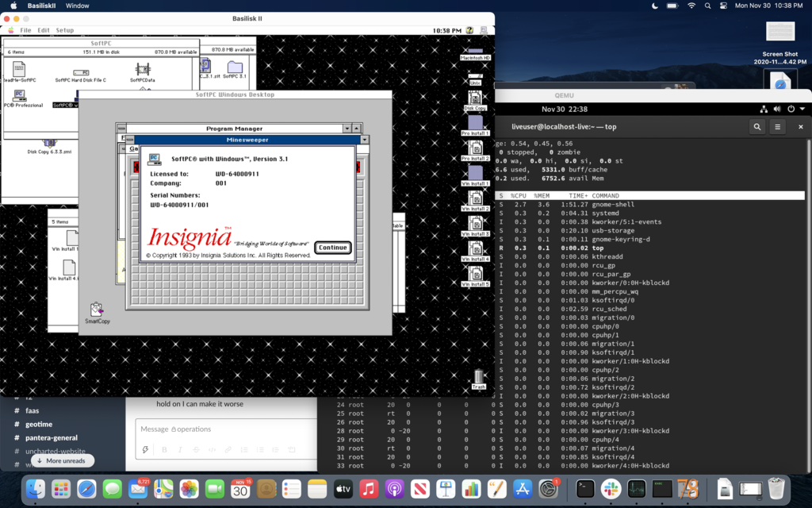Open Terminal from the Dock
Image resolution: width=812 pixels, height=508 pixels.
coord(585,489)
